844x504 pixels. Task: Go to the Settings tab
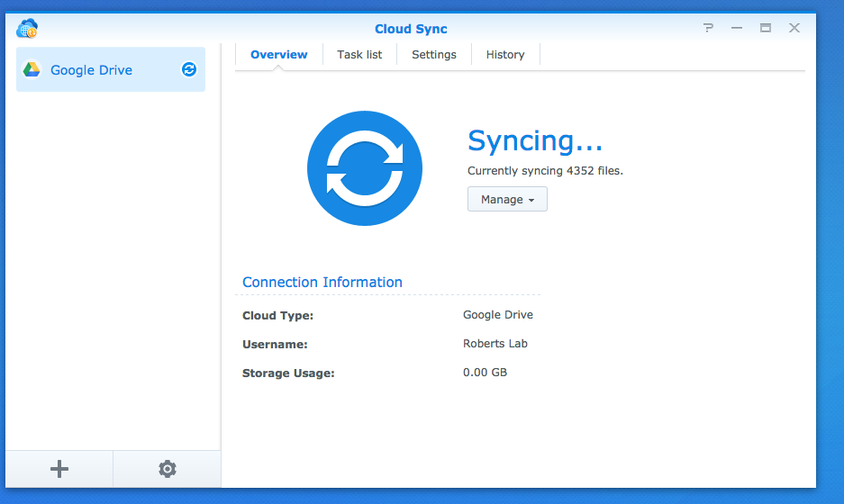pos(434,55)
